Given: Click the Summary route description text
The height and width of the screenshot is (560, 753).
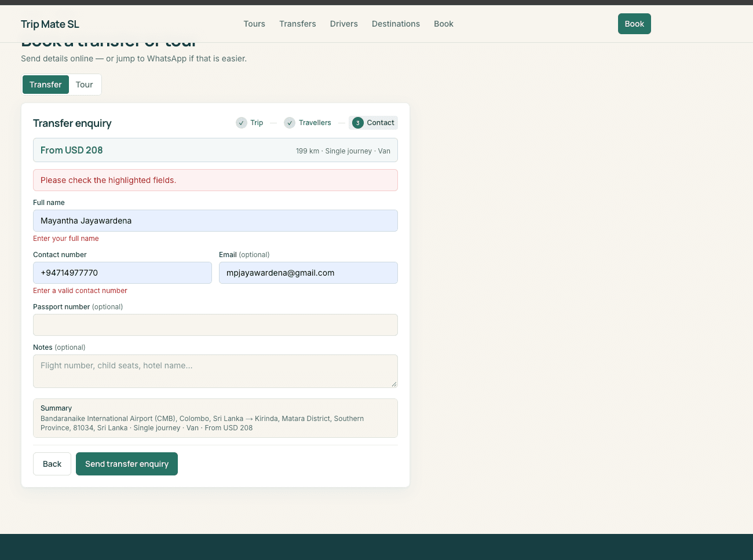Looking at the screenshot, I should coord(202,423).
